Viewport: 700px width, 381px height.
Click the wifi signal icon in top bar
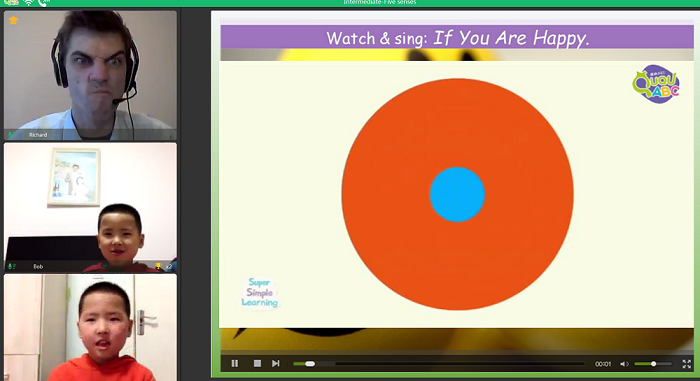tap(29, 3)
